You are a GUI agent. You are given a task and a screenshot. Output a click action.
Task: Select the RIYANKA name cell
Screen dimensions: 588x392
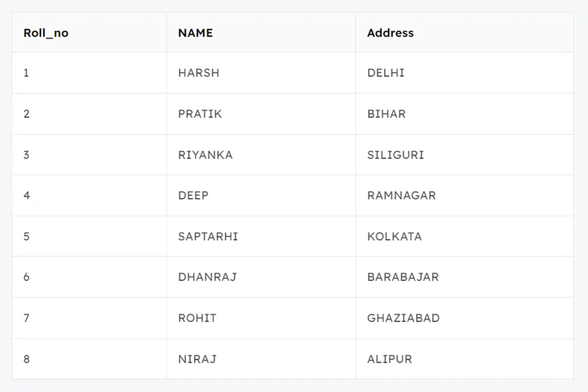pos(205,155)
